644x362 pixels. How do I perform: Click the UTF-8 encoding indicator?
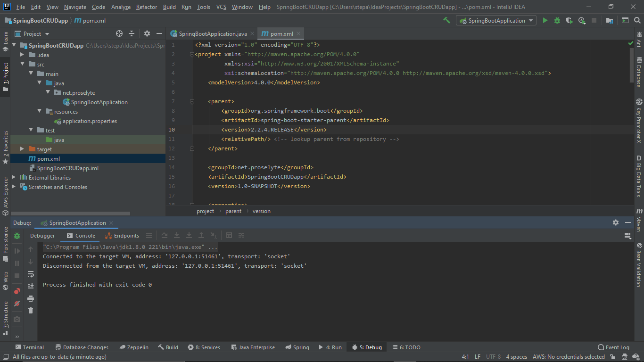494,357
